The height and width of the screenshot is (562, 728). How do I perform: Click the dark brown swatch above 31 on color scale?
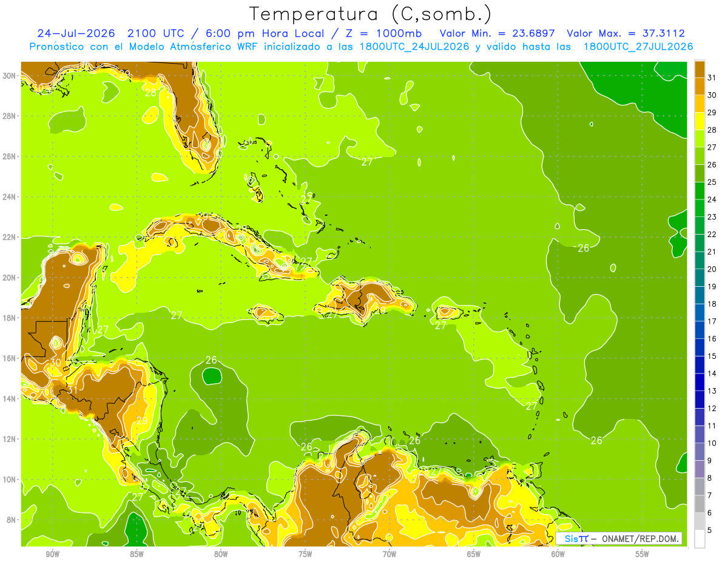coord(699,69)
